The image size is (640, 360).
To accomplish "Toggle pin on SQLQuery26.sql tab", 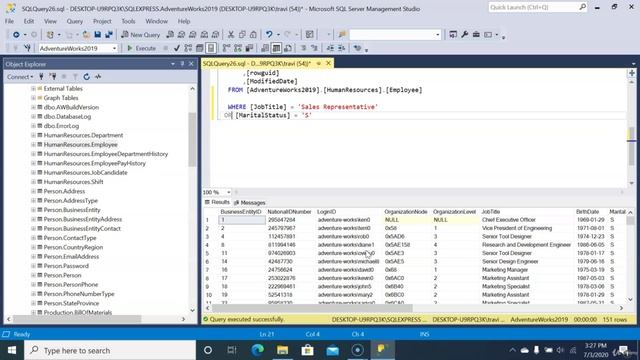I will [319, 63].
